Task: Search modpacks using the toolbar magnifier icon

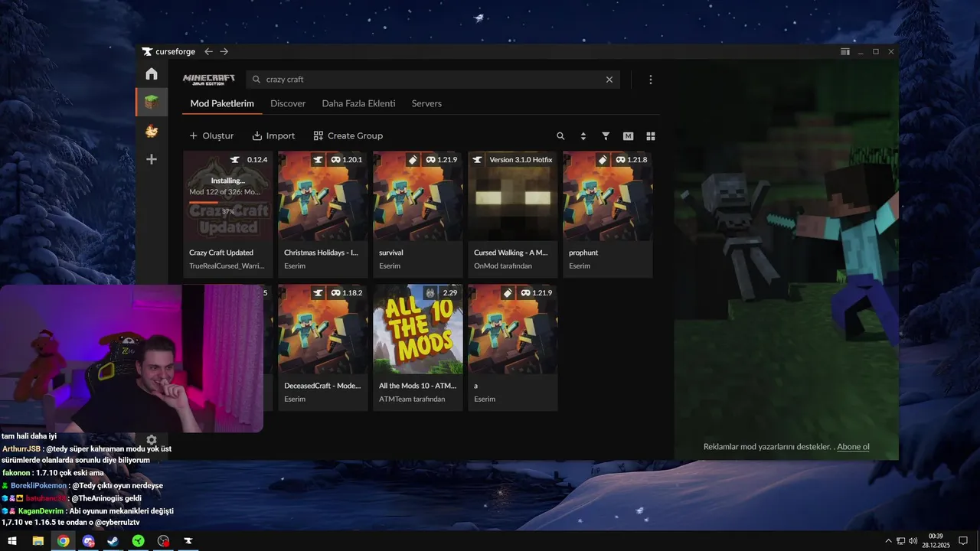Action: click(560, 136)
